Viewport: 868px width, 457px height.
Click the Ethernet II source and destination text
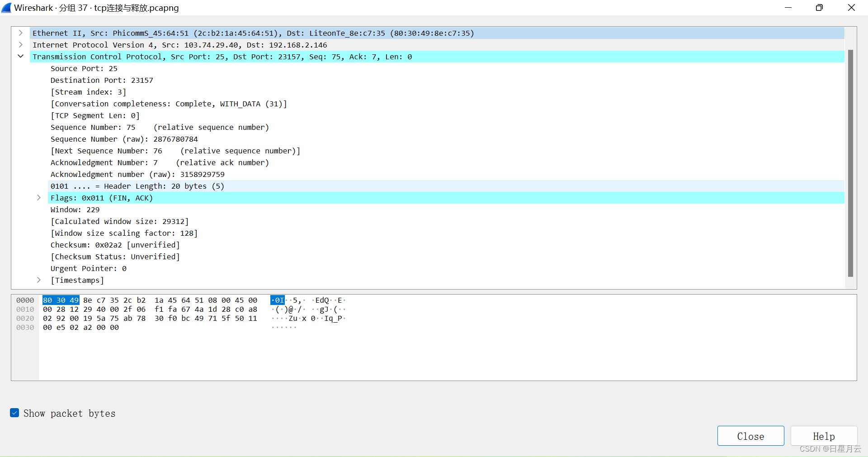(x=253, y=33)
